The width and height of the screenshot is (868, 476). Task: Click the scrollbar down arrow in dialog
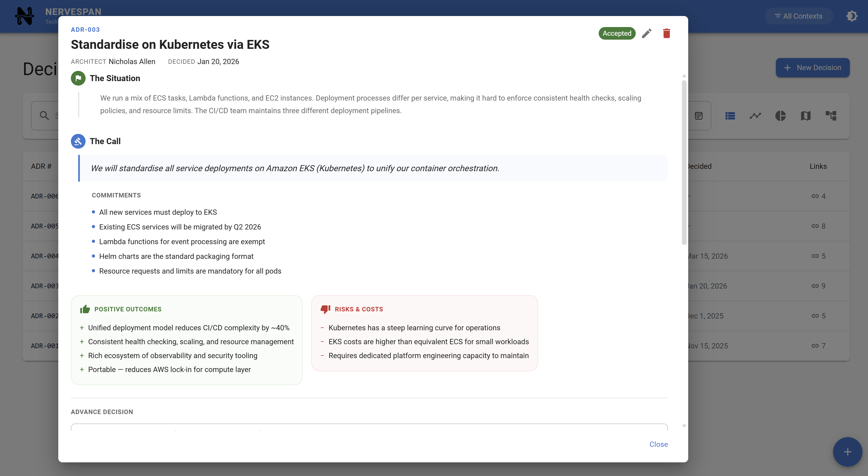point(684,426)
